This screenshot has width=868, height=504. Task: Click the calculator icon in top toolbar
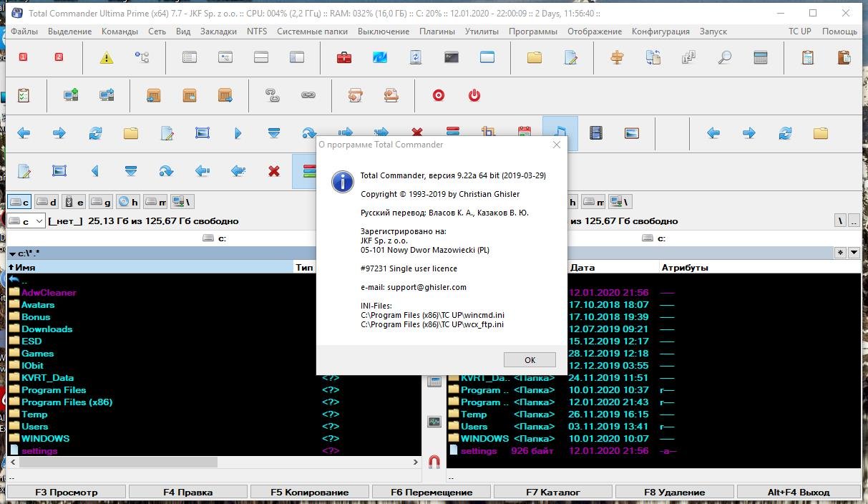761,58
